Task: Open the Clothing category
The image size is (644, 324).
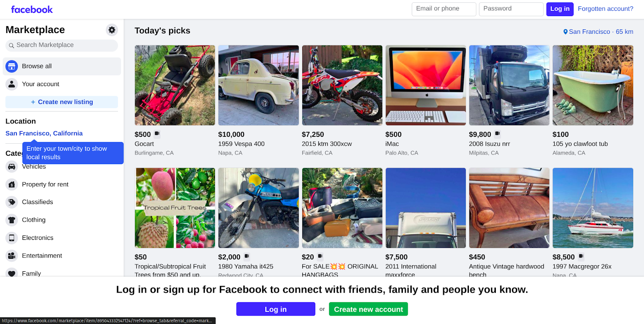Action: click(x=34, y=220)
